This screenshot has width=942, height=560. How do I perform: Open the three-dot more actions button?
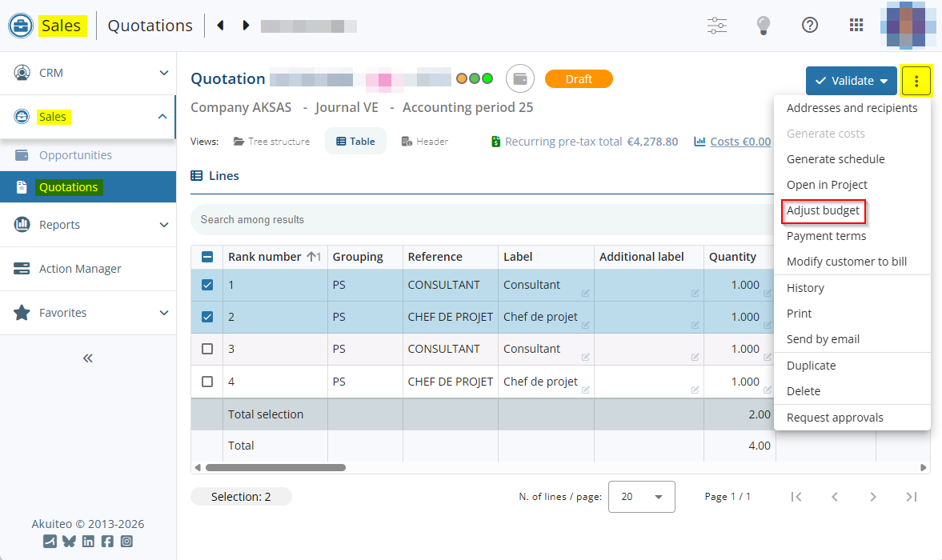(x=916, y=81)
